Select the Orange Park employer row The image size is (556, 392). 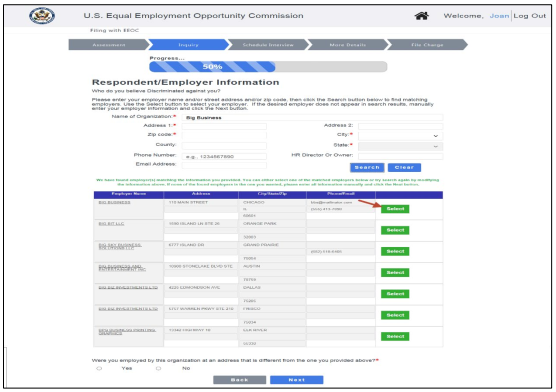[395, 230]
